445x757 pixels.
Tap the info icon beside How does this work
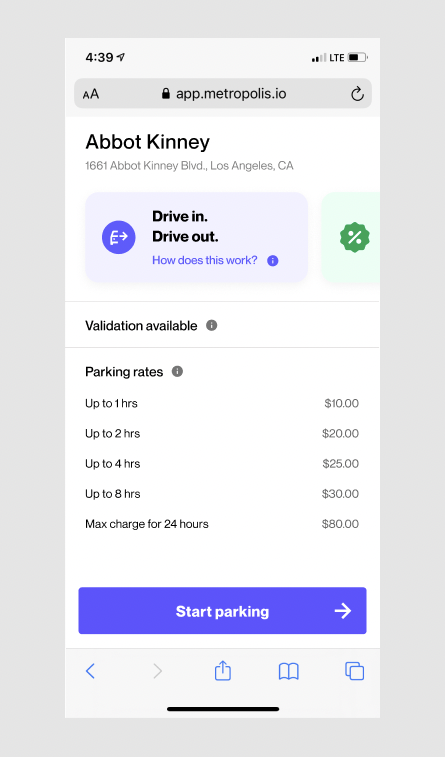tap(273, 261)
